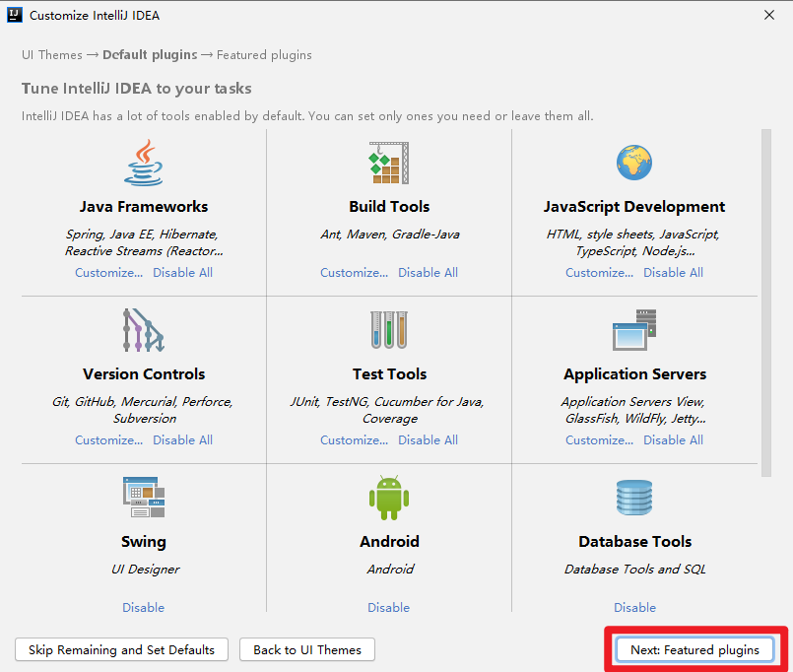Image resolution: width=793 pixels, height=672 pixels.
Task: Click the Featured plugins breadcrumb step
Action: (x=264, y=54)
